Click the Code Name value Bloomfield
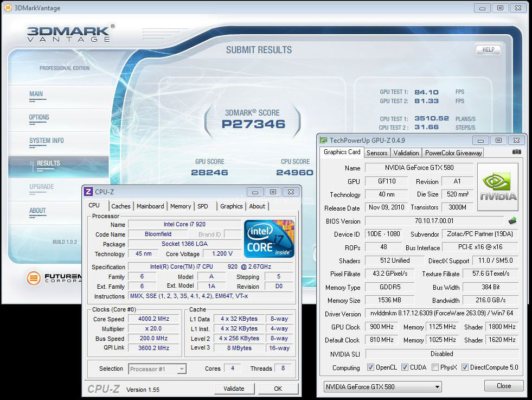Viewport: 532px width, 400px height. click(x=158, y=234)
